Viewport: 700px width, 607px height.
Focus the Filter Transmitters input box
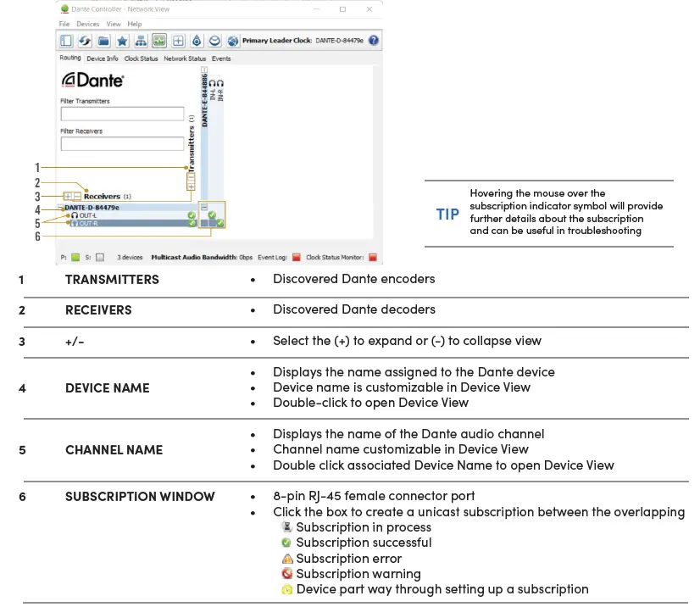(122, 114)
